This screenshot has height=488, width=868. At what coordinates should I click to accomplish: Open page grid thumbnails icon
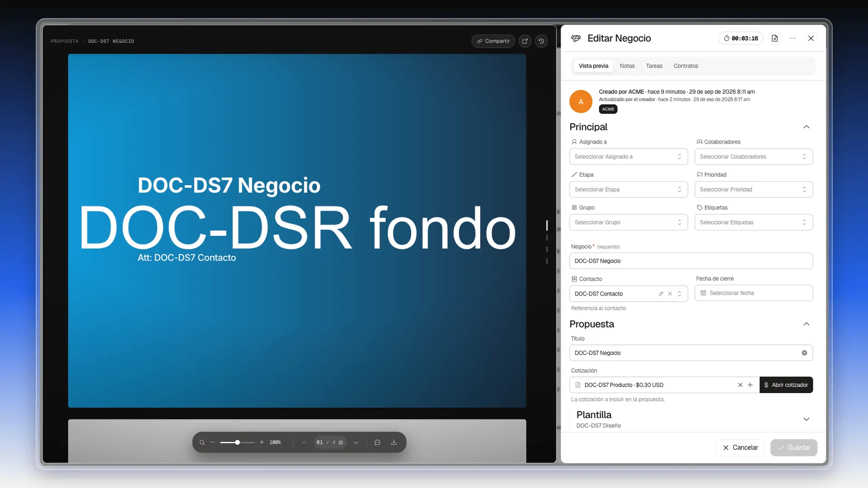pos(341,442)
